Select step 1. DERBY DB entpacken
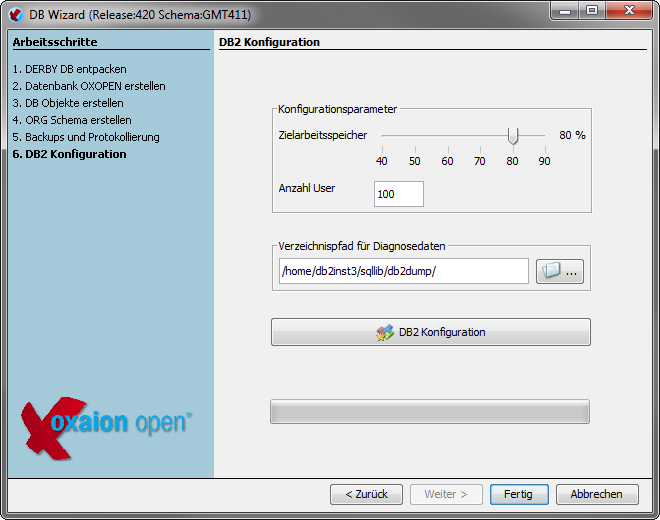The image size is (660, 520). pos(69,69)
